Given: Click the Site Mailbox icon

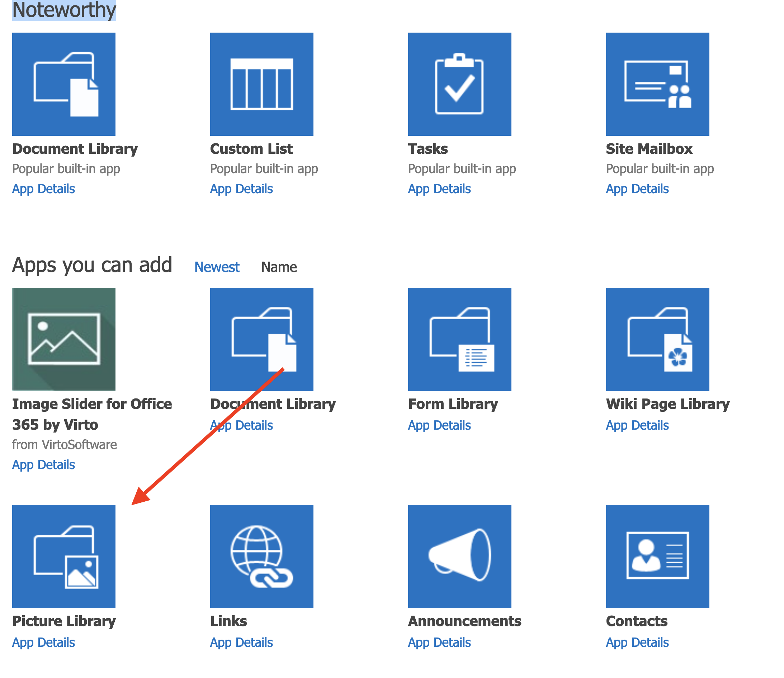Looking at the screenshot, I should coord(657,84).
